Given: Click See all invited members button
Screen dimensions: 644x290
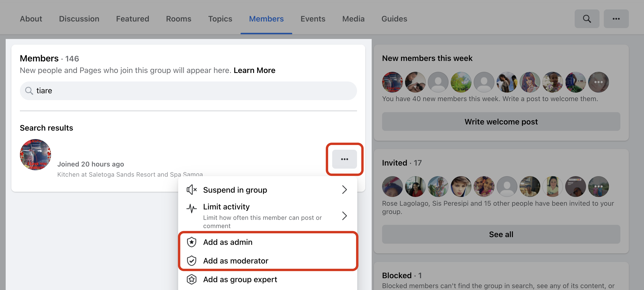Looking at the screenshot, I should [501, 234].
